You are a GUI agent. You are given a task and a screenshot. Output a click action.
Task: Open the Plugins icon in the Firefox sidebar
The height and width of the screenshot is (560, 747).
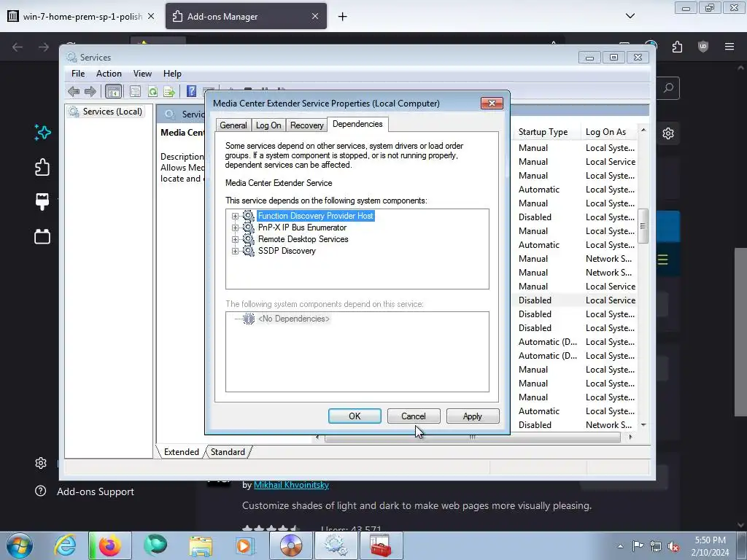(x=42, y=236)
